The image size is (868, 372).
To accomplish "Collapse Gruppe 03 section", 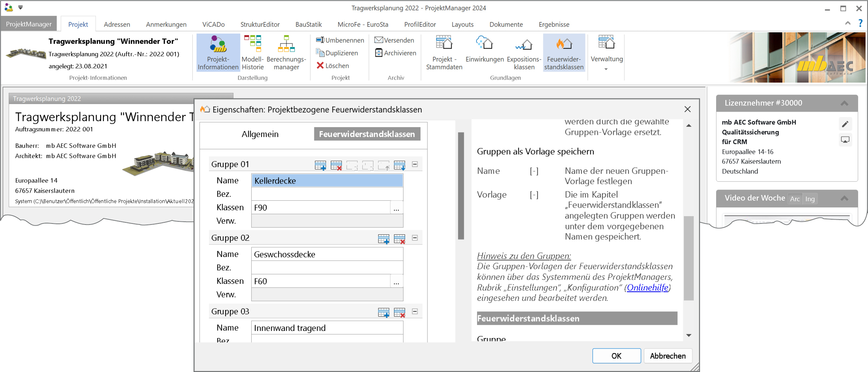I will coord(415,311).
